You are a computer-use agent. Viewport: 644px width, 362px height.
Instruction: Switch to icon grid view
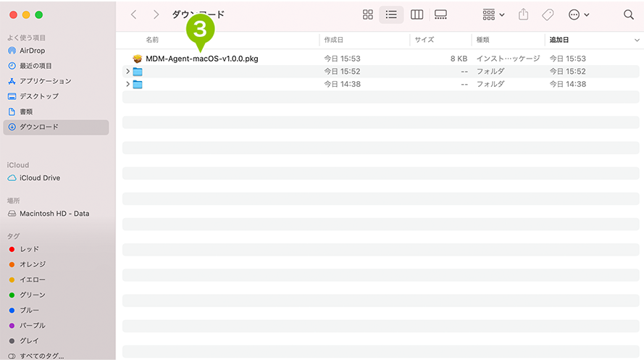click(x=367, y=14)
